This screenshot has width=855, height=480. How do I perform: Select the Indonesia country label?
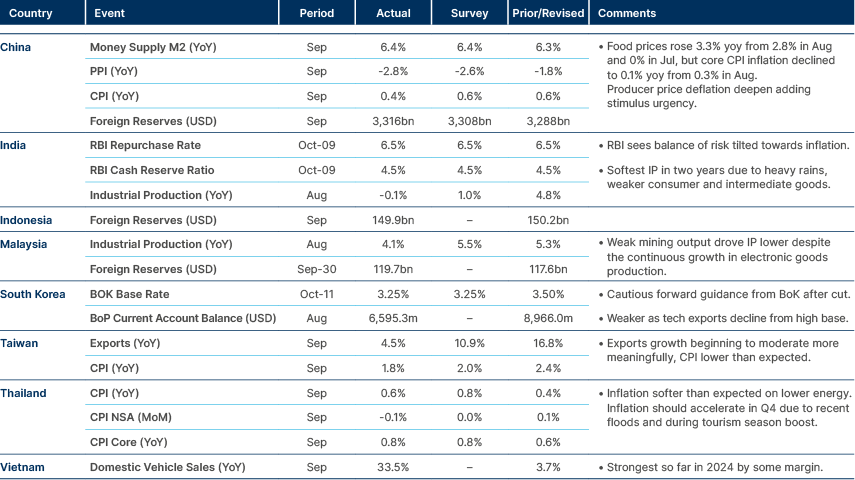[26, 219]
